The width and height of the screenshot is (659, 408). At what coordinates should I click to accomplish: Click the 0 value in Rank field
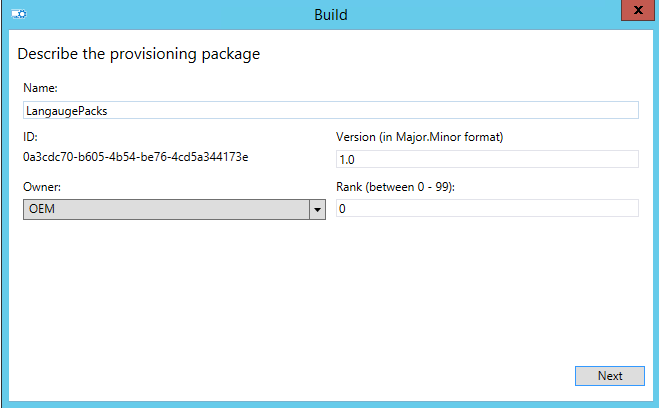(x=342, y=209)
